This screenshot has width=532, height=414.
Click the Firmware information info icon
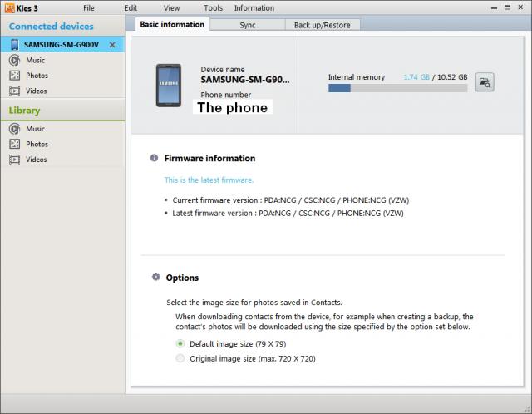click(x=154, y=158)
